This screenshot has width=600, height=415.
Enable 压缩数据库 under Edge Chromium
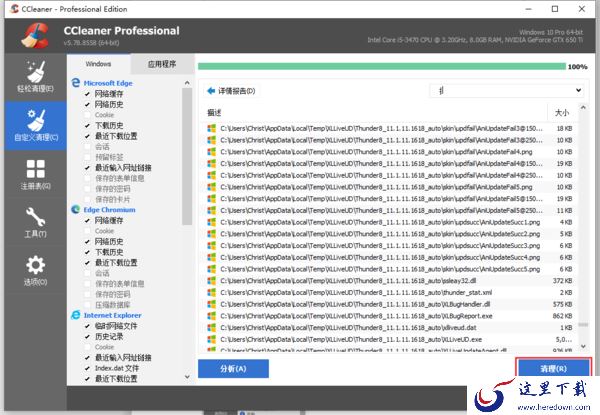click(x=87, y=305)
